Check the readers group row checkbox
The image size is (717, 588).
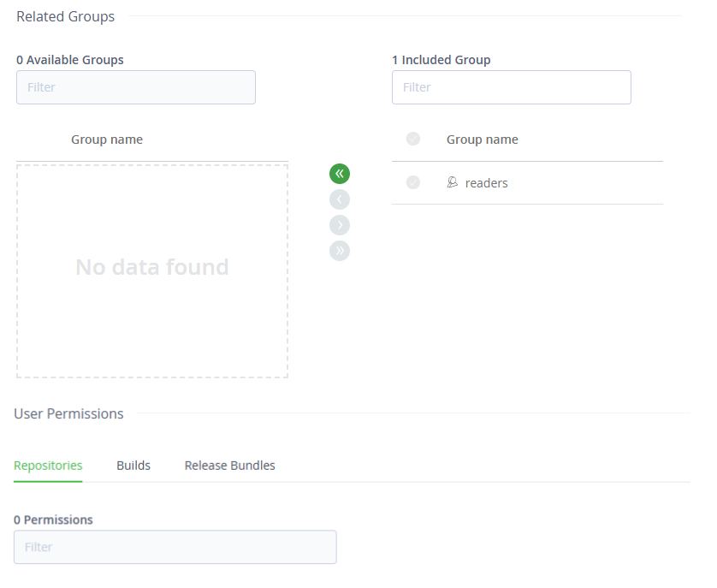tap(413, 182)
